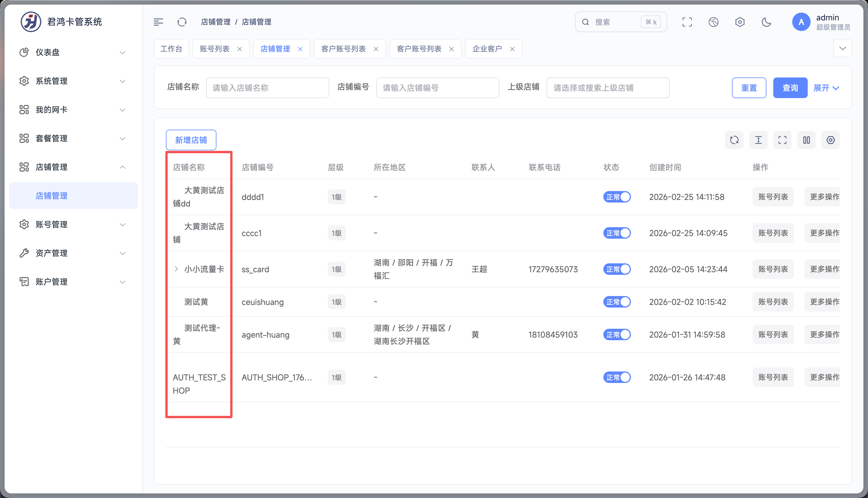Viewport: 868px width, 498px height.
Task: Open the language switcher globe icon
Action: [713, 22]
